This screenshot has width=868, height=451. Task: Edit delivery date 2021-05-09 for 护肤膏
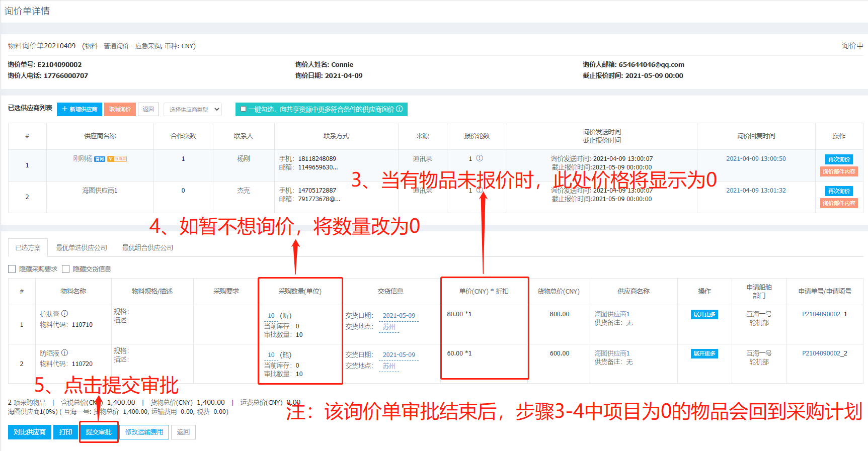399,316
